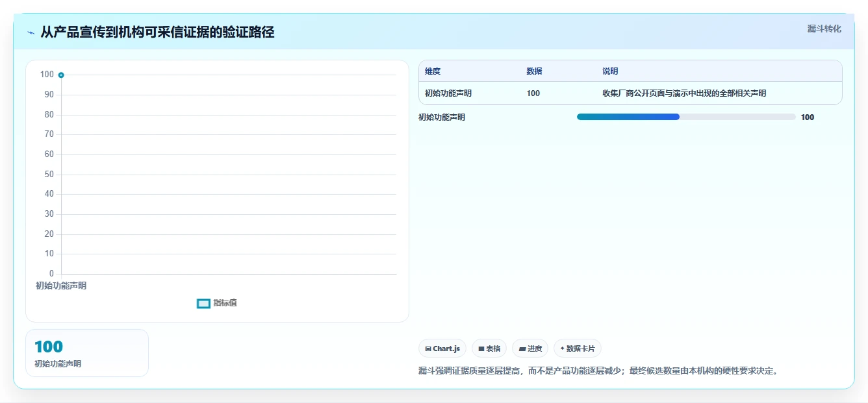Click the y-axis label 0

(x=51, y=274)
